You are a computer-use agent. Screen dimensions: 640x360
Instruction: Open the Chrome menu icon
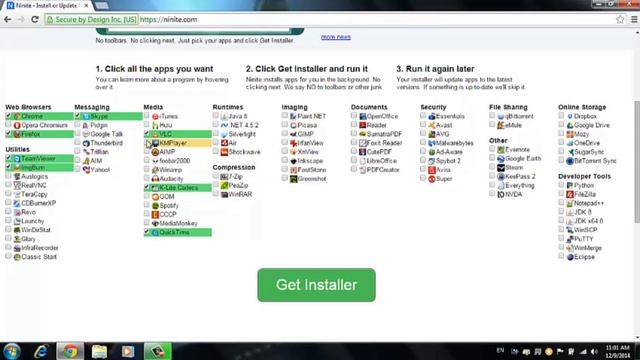point(634,19)
